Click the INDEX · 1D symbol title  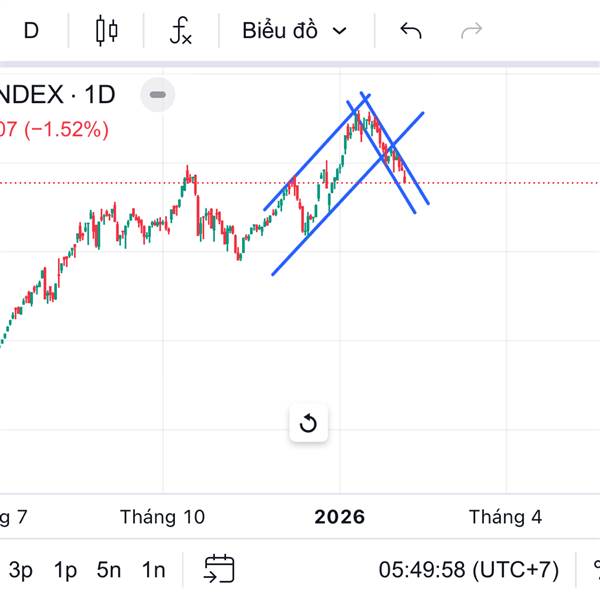[55, 96]
